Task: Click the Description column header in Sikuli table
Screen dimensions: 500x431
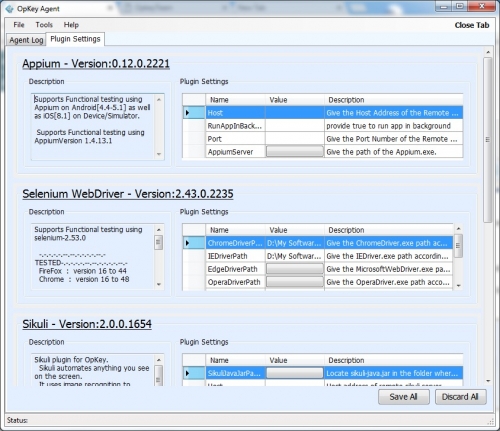Action: pos(393,360)
